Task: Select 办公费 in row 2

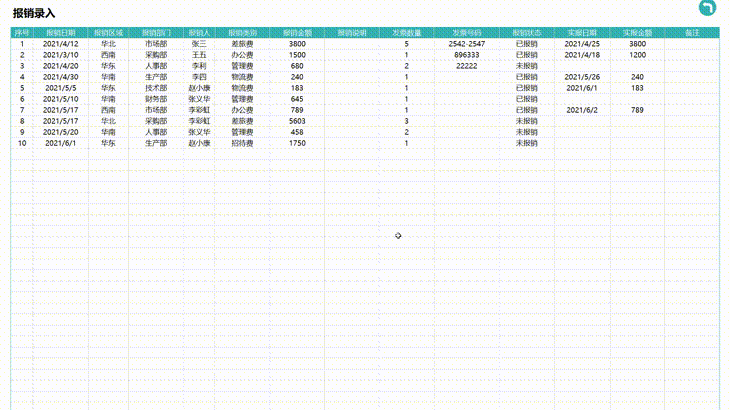Action: (x=243, y=55)
